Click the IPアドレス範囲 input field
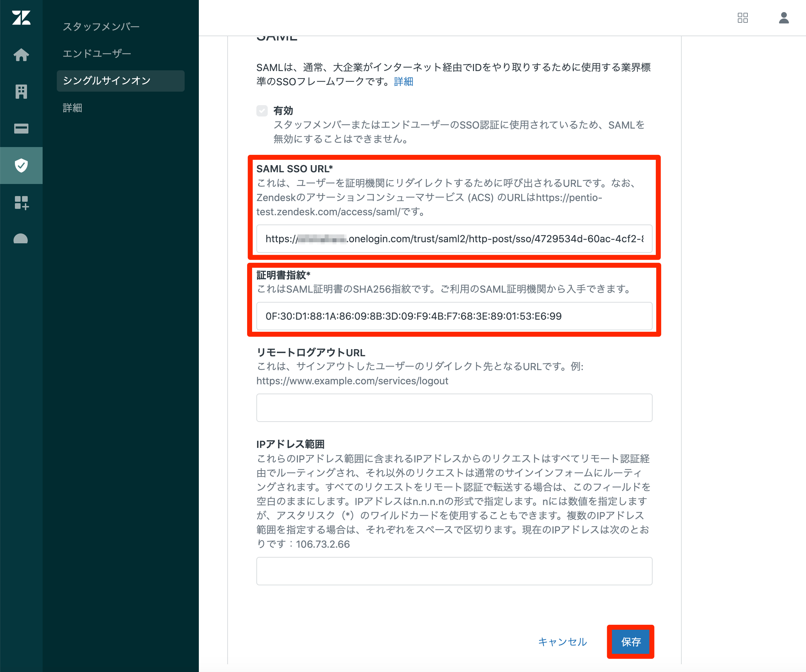 pyautogui.click(x=454, y=571)
